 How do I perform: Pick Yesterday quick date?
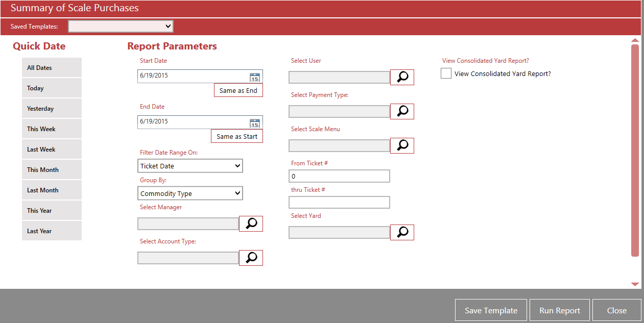[x=52, y=108]
